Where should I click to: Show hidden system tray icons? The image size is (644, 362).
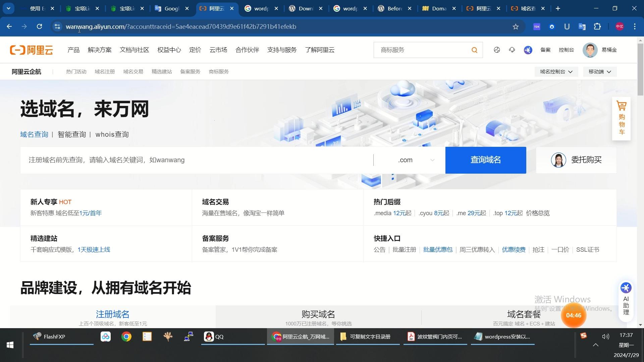pos(596,345)
